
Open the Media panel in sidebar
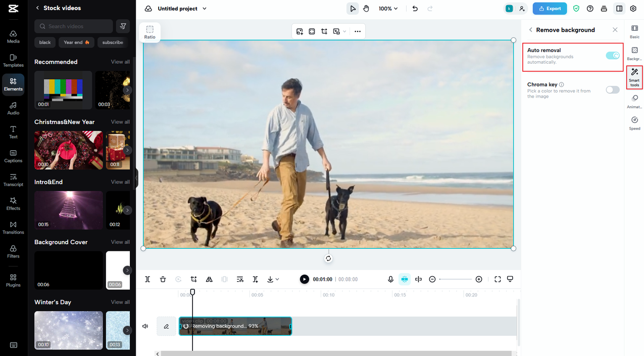point(13,36)
